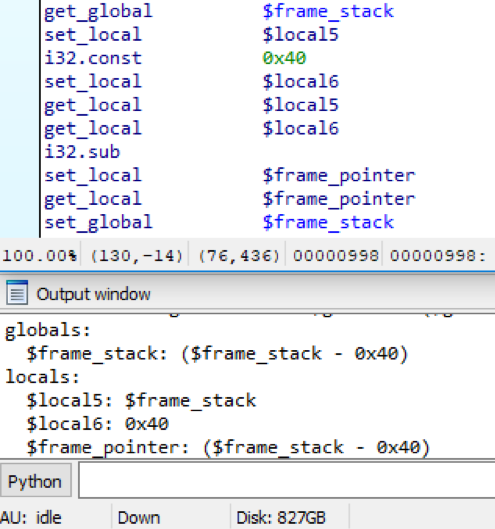This screenshot has width=495, height=529.
Task: Click the 'locals:' line in output
Action: [x=42, y=377]
